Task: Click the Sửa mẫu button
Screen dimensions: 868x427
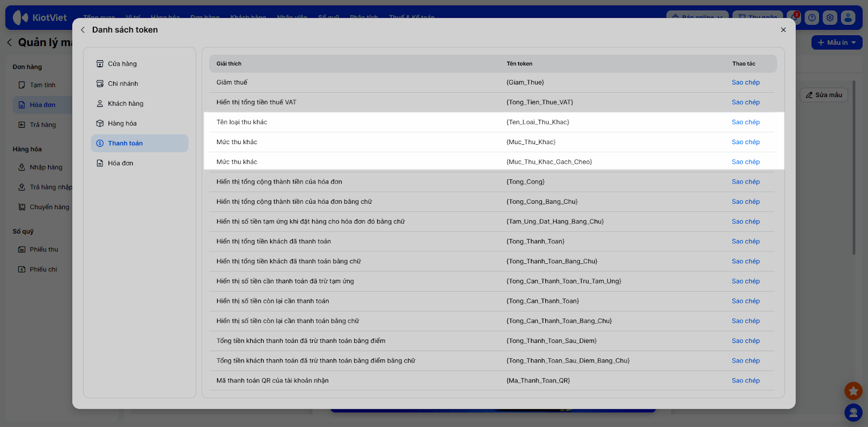Action: click(824, 95)
